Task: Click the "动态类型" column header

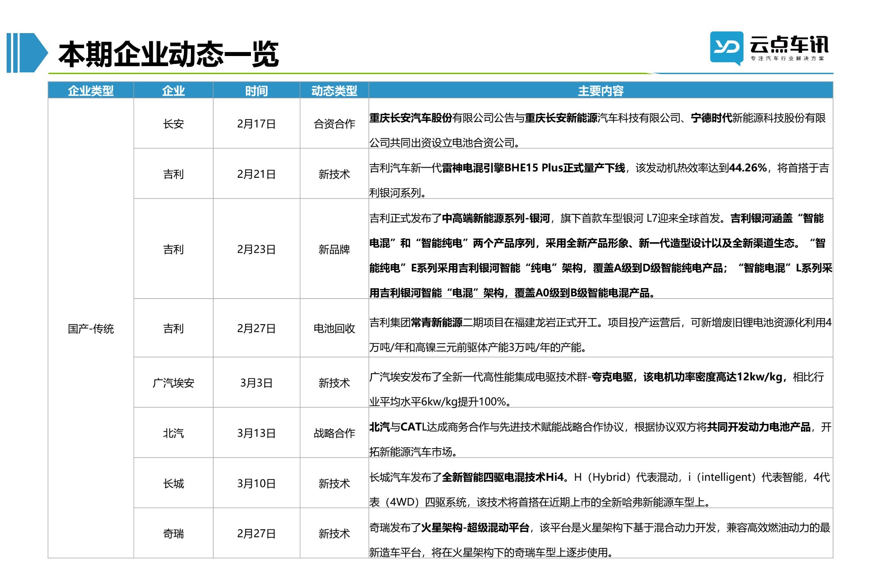Action: click(x=334, y=90)
